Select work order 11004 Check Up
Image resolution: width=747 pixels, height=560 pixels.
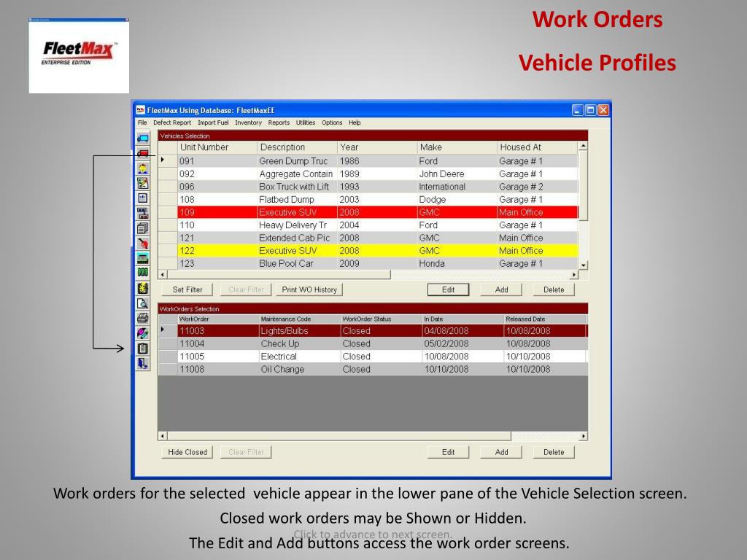click(373, 343)
